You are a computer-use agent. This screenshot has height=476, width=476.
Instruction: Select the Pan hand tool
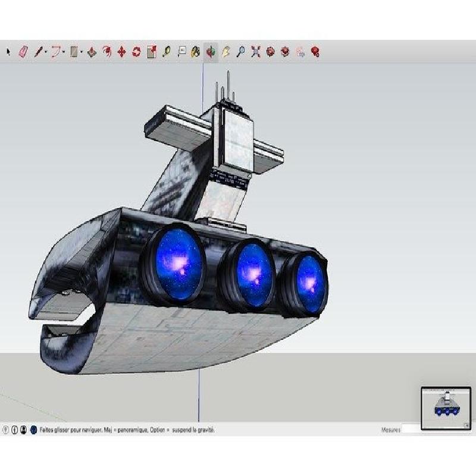click(226, 52)
